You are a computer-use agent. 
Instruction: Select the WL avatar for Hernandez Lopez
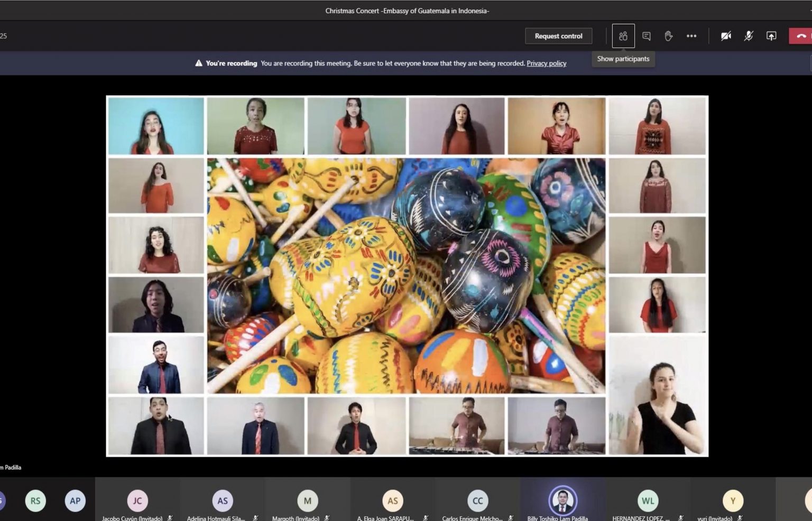pos(648,500)
